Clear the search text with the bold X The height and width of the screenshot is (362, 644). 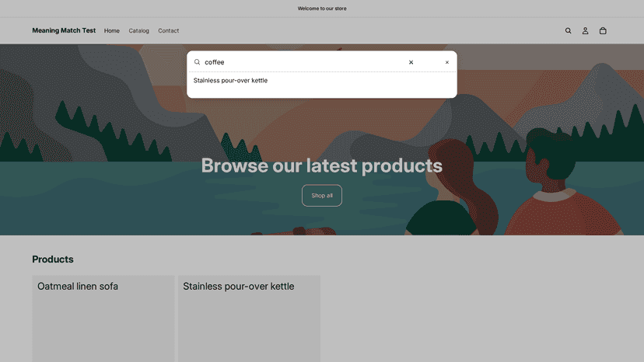411,62
